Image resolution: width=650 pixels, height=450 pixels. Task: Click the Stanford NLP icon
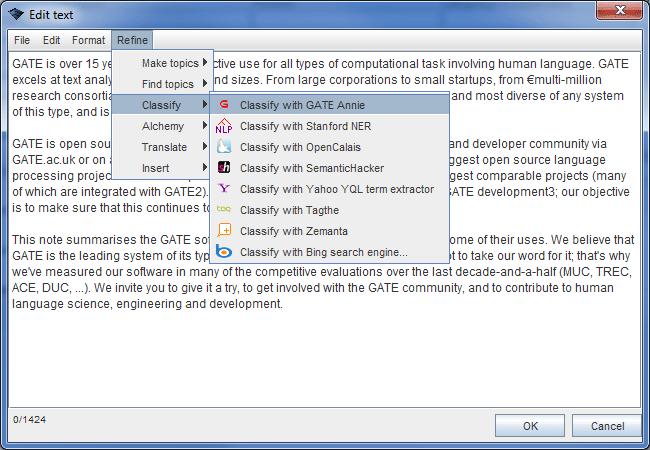pyautogui.click(x=224, y=126)
